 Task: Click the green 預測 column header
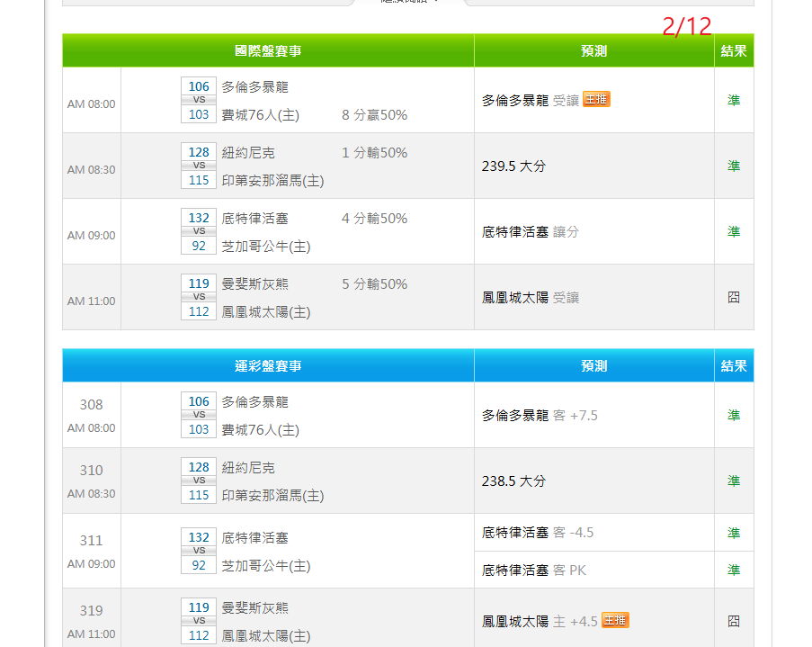(593, 51)
